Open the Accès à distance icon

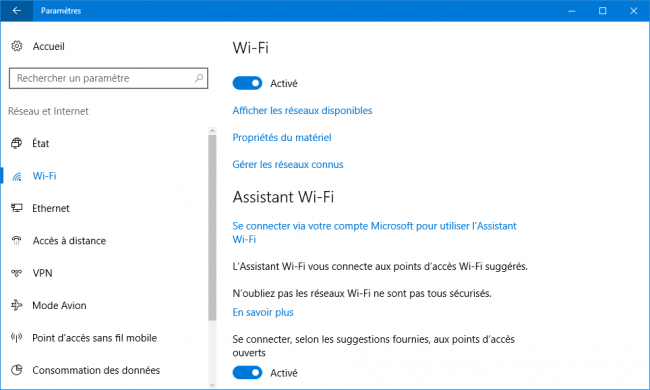(17, 240)
